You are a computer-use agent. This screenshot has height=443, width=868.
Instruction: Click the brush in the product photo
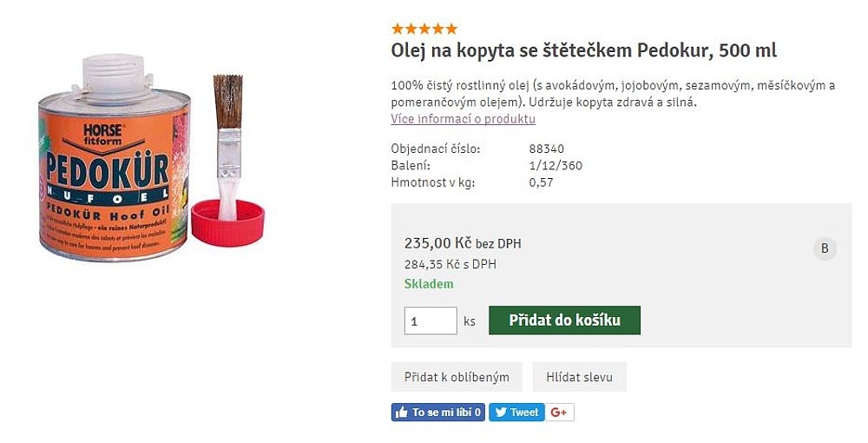click(x=227, y=139)
